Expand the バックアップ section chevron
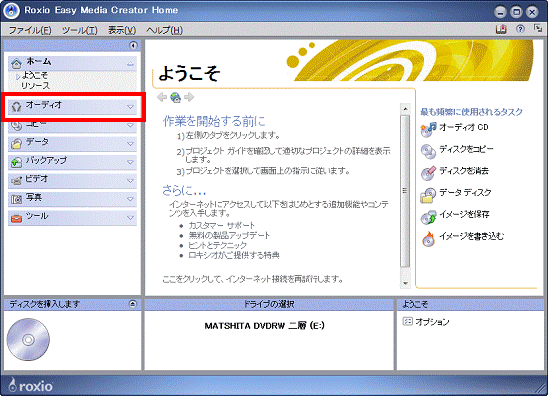Image resolution: width=548 pixels, height=396 pixels. point(130,162)
